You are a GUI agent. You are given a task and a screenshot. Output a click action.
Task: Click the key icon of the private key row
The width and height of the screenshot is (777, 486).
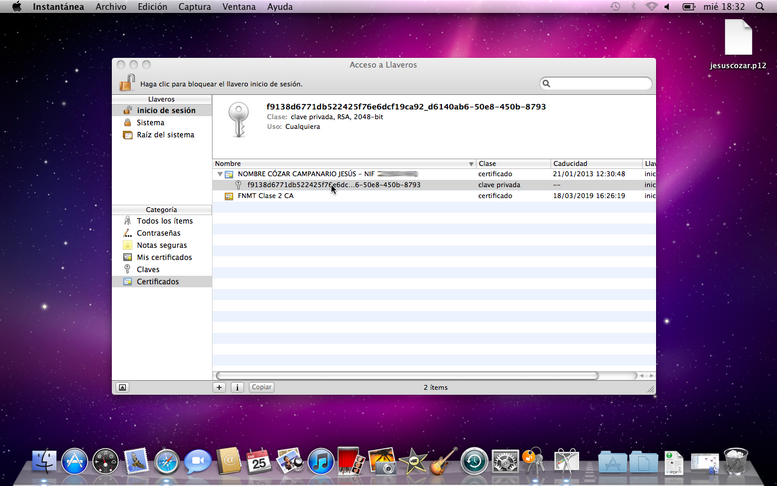point(238,185)
